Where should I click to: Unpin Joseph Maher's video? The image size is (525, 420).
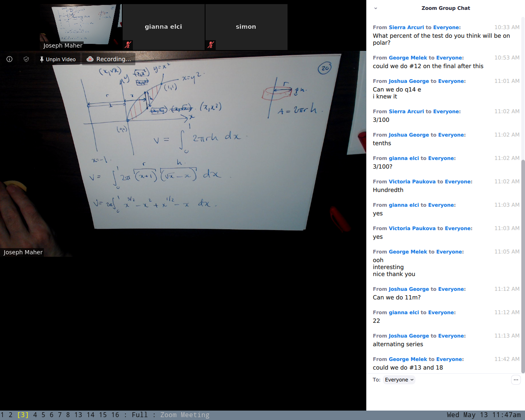pyautogui.click(x=58, y=59)
